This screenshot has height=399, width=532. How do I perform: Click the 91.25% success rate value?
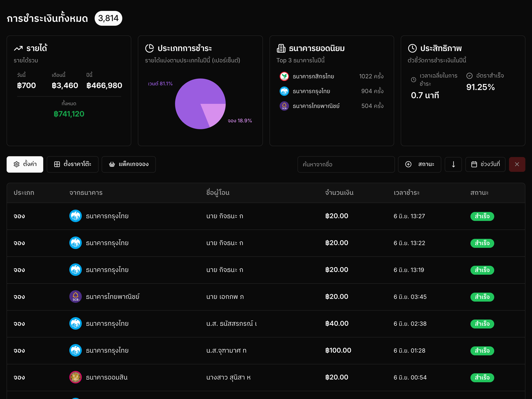[x=480, y=87]
